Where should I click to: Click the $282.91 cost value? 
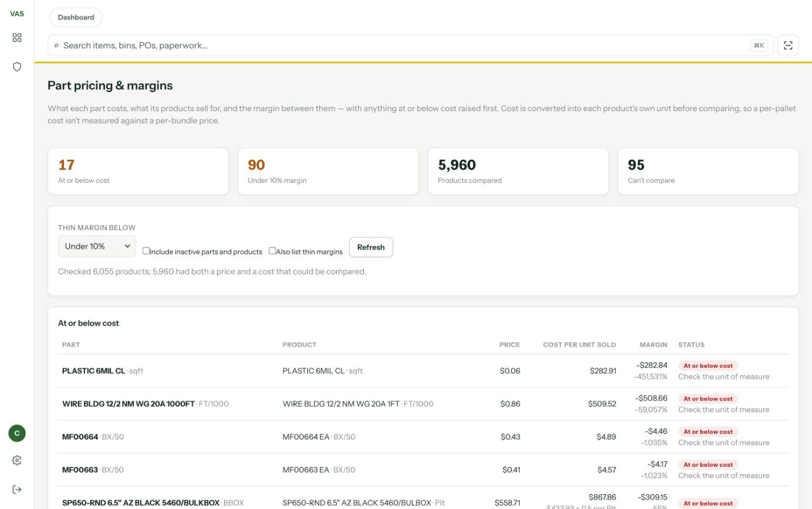603,371
